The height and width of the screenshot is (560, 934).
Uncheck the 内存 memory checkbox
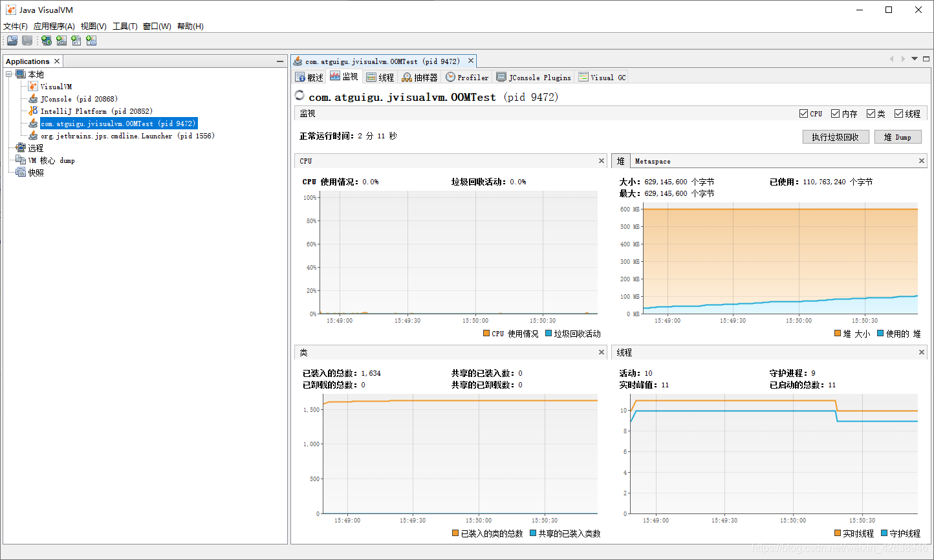[835, 113]
